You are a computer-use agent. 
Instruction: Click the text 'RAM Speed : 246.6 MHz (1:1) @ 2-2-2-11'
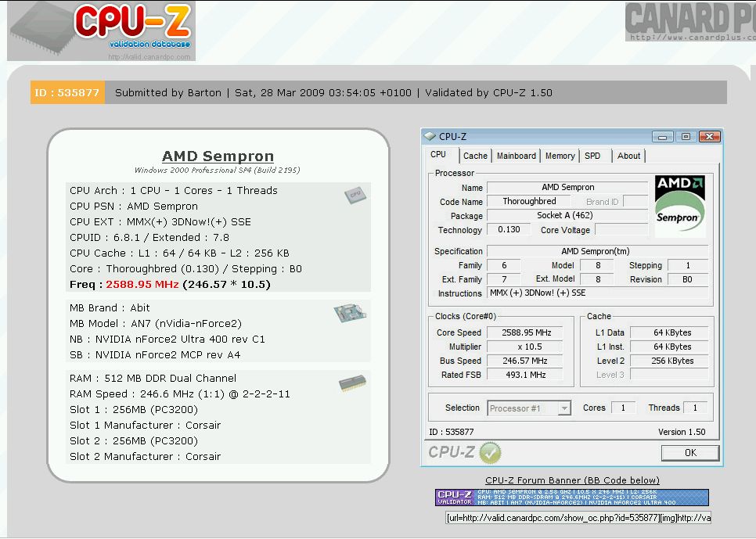[180, 394]
